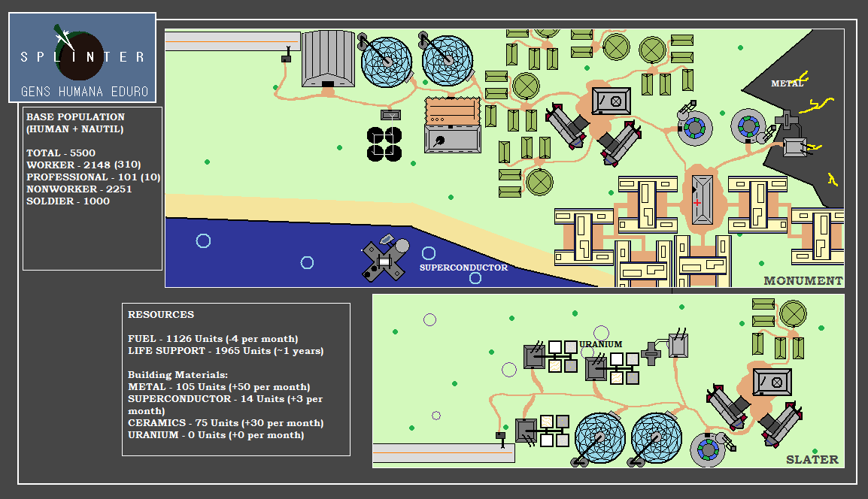The height and width of the screenshot is (499, 868).
Task: Click the SOLDIER population count
Action: (68, 201)
